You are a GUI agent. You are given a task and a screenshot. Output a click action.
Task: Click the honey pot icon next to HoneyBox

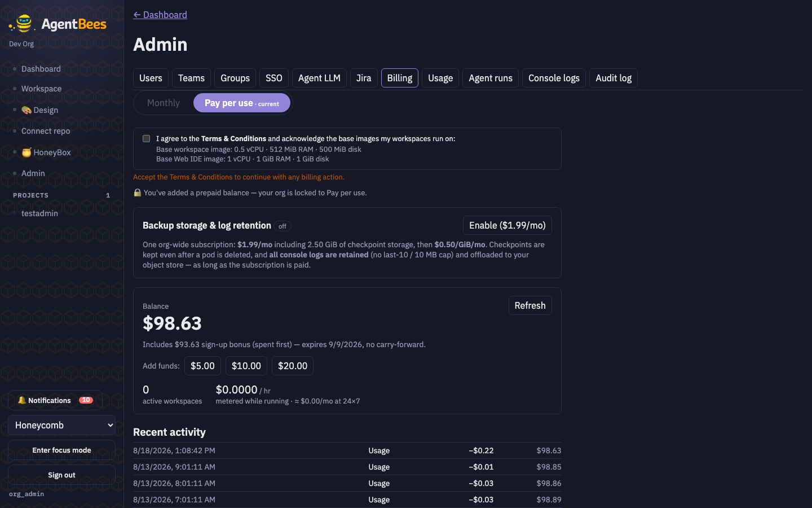[x=27, y=152]
